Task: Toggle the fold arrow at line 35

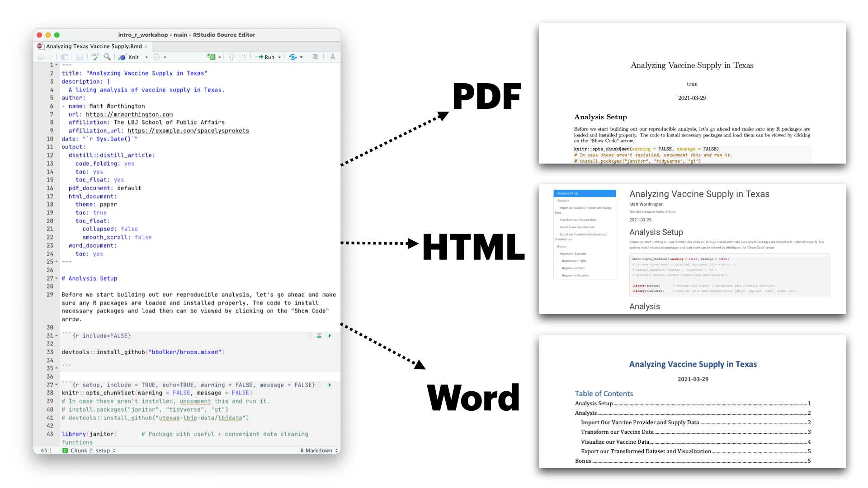Action: [x=57, y=368]
